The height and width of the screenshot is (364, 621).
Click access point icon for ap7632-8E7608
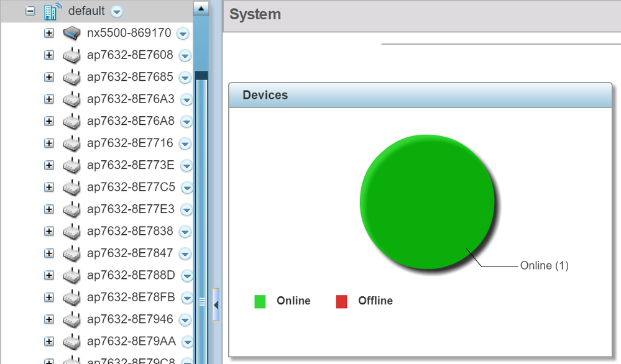71,55
